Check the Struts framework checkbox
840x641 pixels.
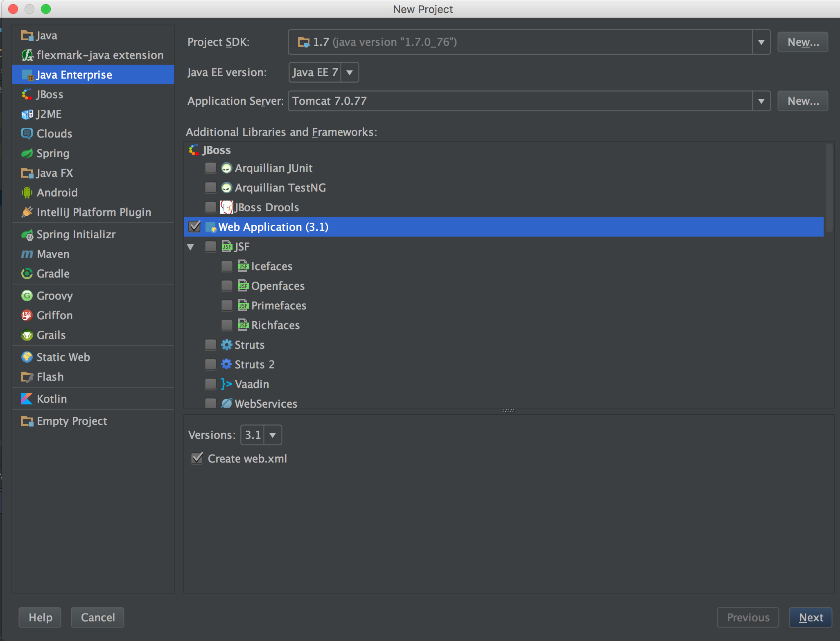210,345
